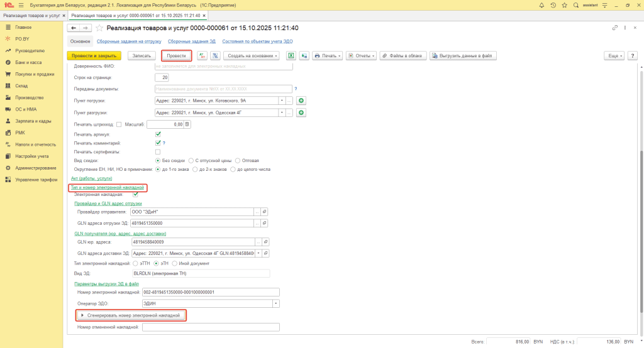Click the calculator icon in Масштаб field

tap(187, 124)
